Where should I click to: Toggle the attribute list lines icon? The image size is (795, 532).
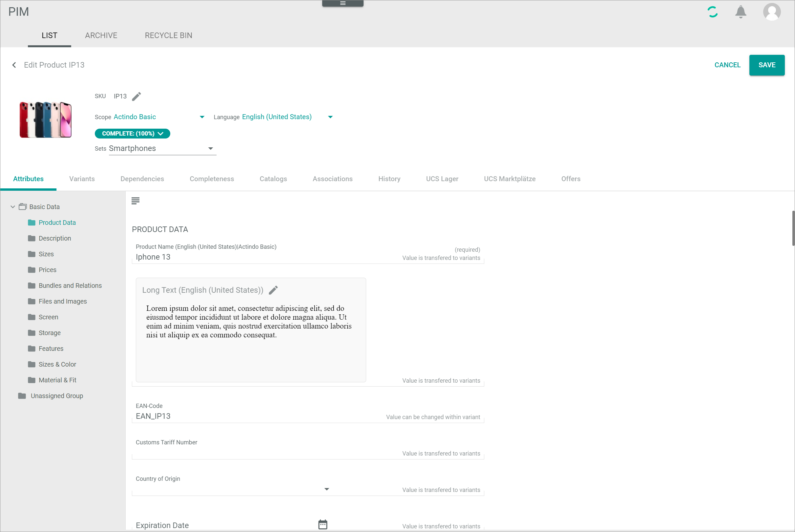(x=135, y=201)
